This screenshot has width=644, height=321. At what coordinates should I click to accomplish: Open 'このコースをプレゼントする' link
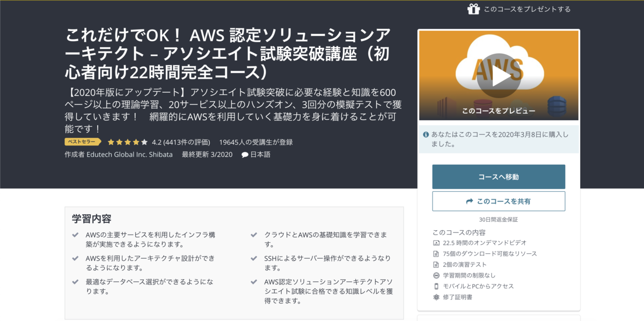527,9
